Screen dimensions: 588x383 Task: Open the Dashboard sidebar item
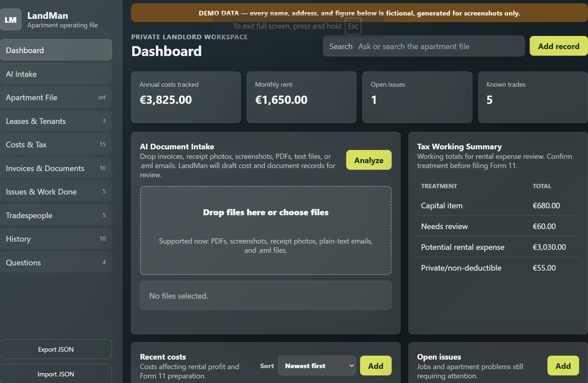56,50
